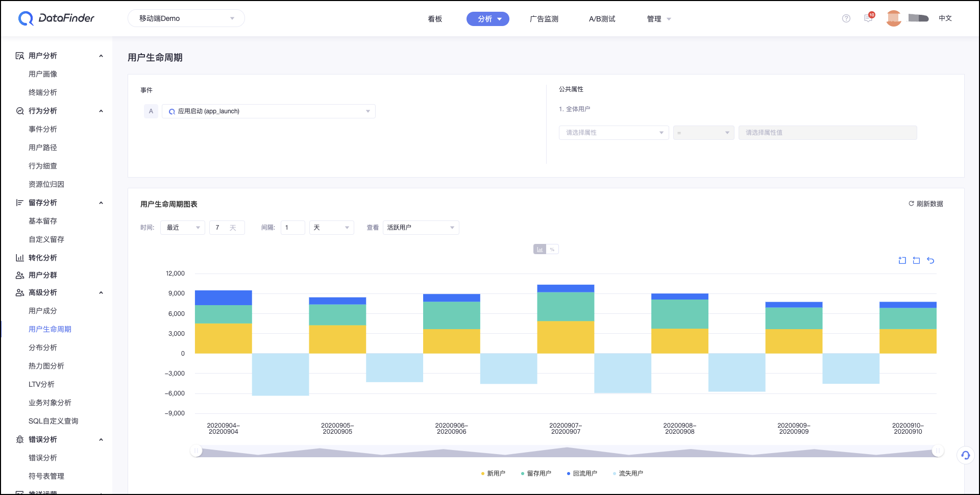The width and height of the screenshot is (980, 495).
Task: Open the 分析 top menu
Action: [x=488, y=19]
